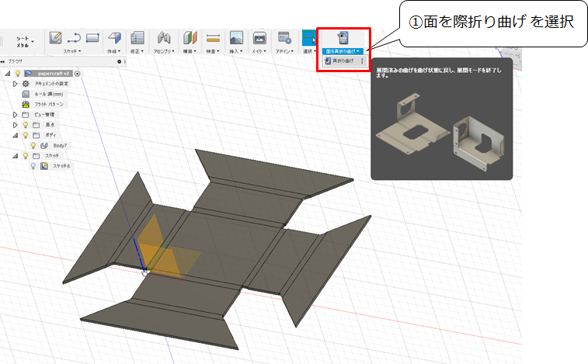Show スケッチ6 using its light bulb
The height and width of the screenshot is (364, 588).
(33, 165)
